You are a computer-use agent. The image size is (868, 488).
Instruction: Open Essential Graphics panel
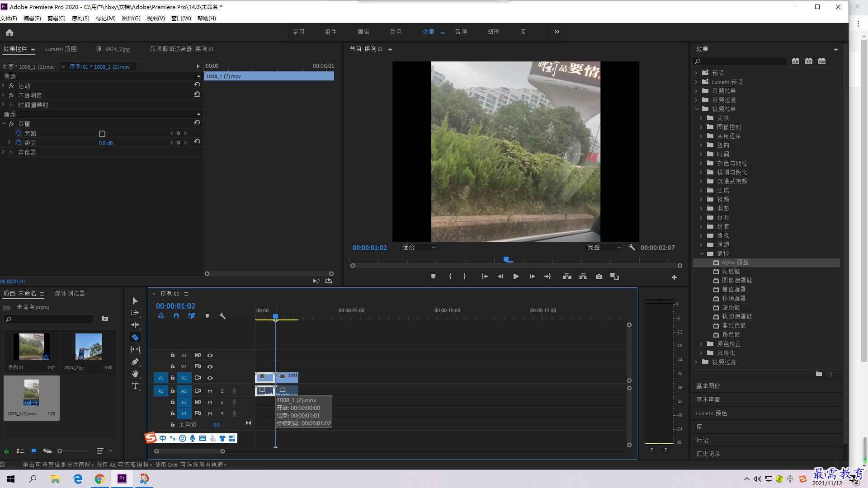click(708, 386)
